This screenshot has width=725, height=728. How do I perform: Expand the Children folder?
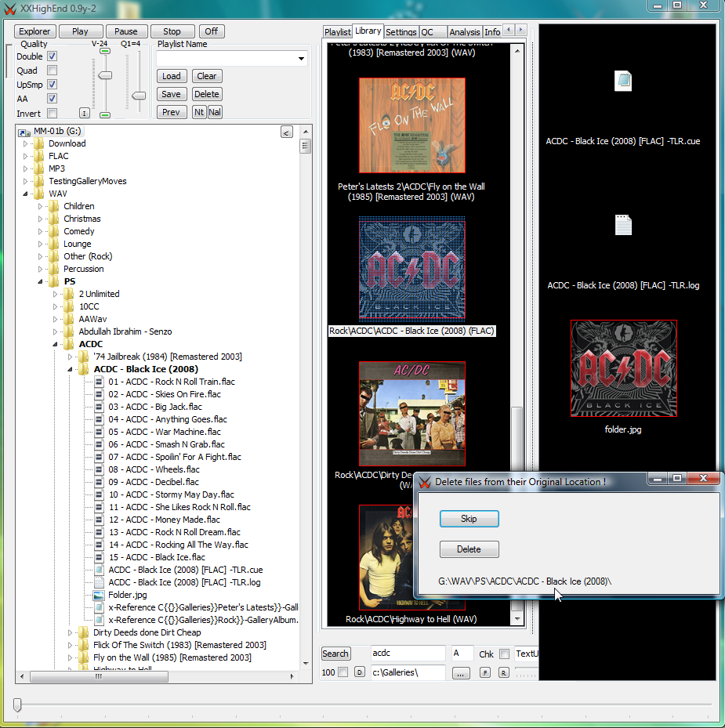[41, 206]
